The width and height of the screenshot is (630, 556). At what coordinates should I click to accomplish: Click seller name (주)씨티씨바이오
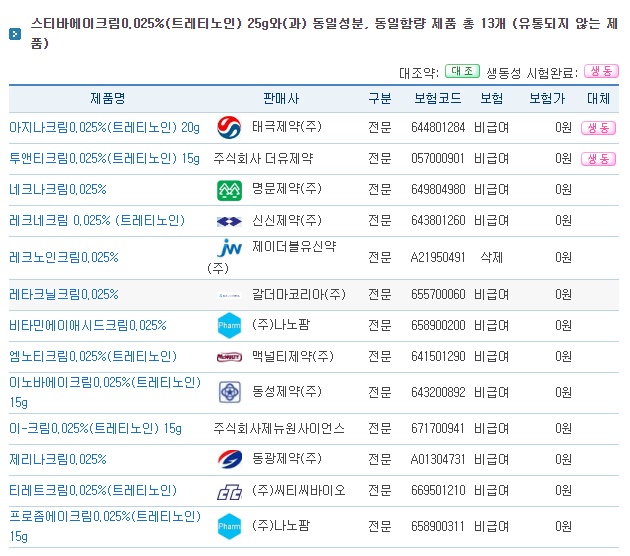(299, 490)
